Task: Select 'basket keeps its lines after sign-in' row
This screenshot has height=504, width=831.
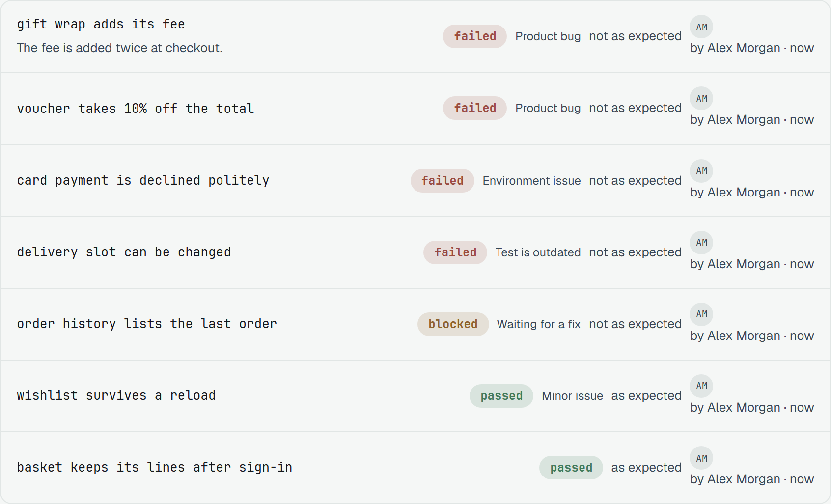Action: tap(415, 468)
